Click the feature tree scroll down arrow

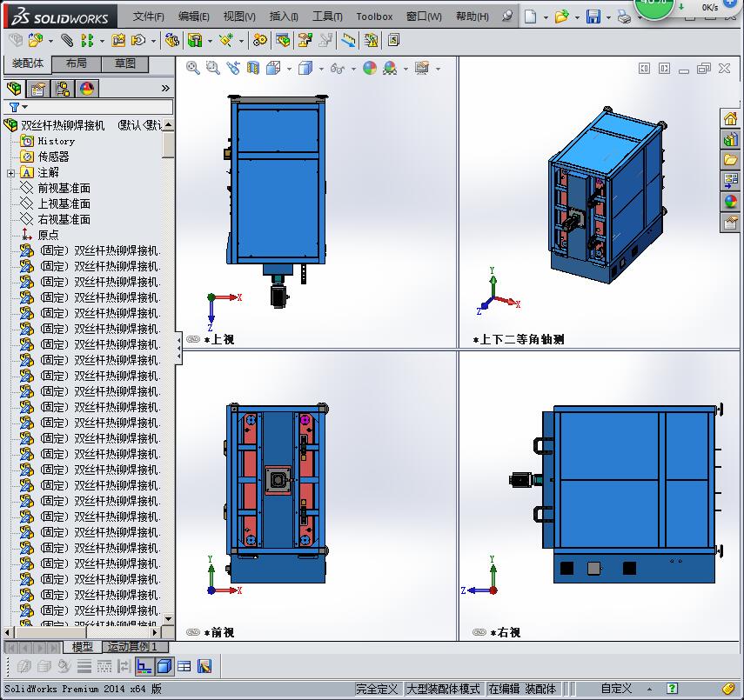click(168, 619)
